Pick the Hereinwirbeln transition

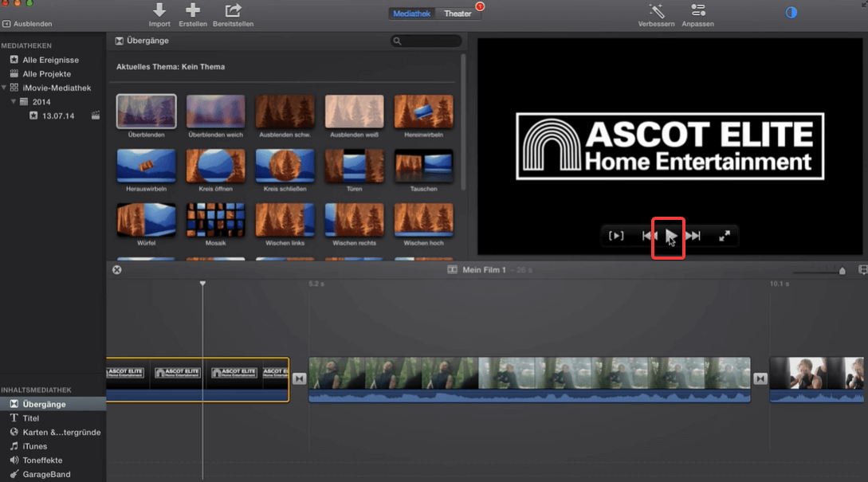click(x=423, y=112)
